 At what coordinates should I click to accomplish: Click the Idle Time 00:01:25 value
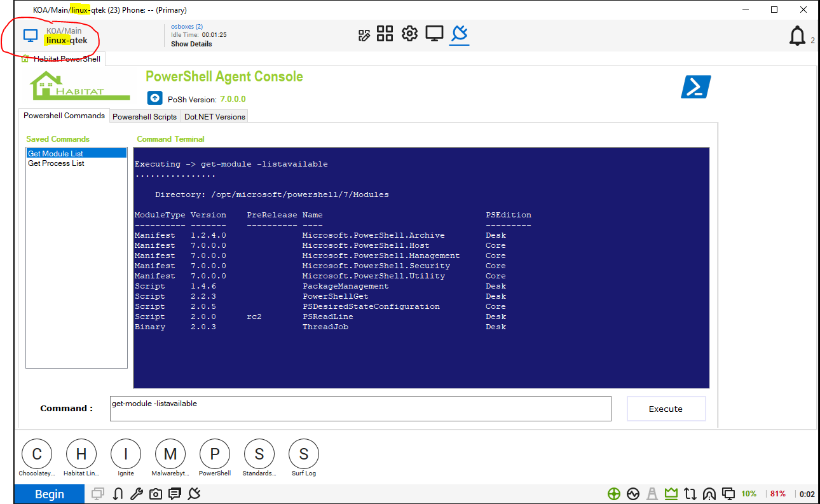(x=214, y=35)
